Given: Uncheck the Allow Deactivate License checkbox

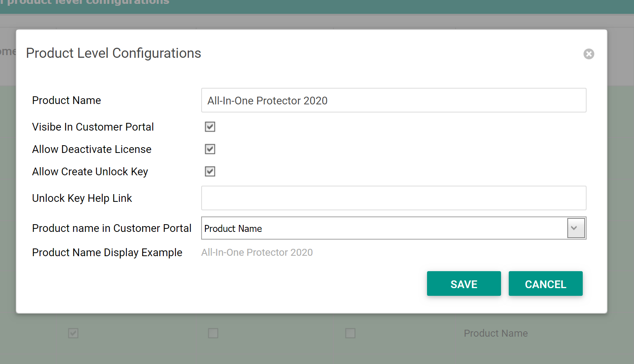Looking at the screenshot, I should [210, 149].
